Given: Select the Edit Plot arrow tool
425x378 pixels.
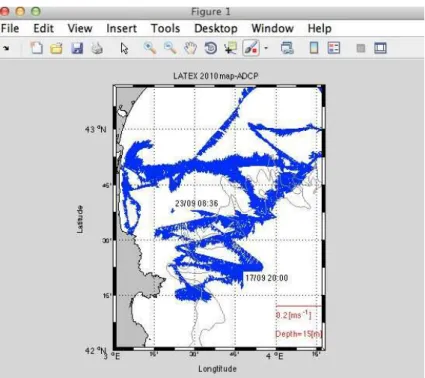Looking at the screenshot, I should pos(124,48).
